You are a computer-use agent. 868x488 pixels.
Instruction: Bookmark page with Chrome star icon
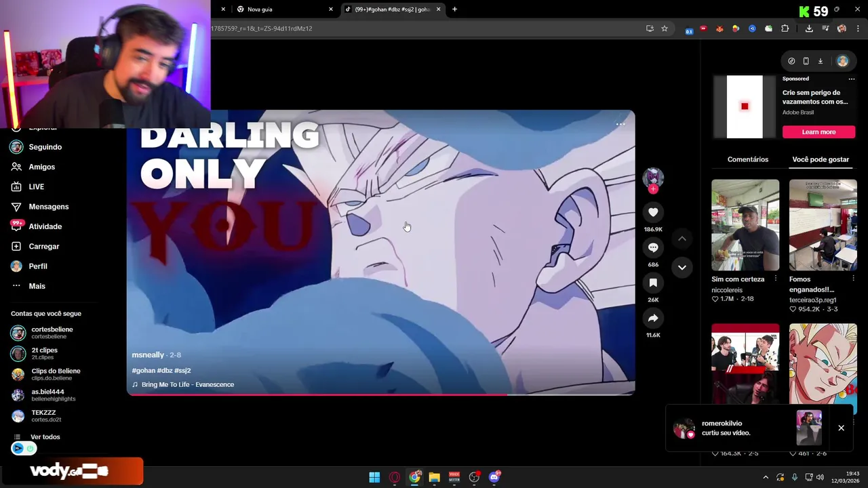pyautogui.click(x=665, y=28)
